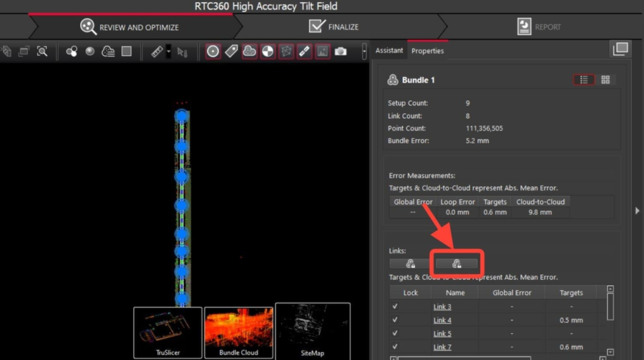Expand the toolbar overflow handle
Image resolution: width=644 pixels, height=360 pixels.
point(365,52)
